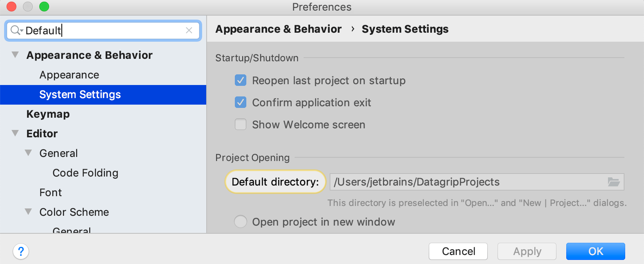Screen dimensions: 644x264
Task: Confirm settings with the OK button
Action: (595, 251)
